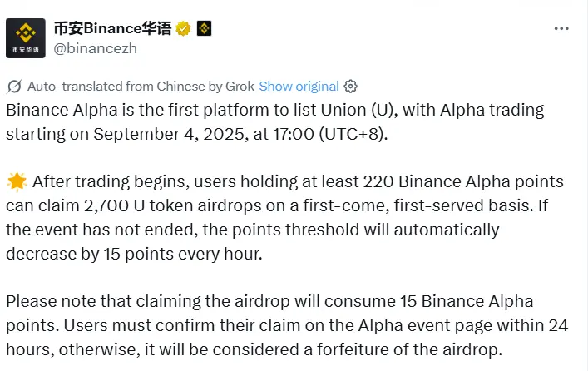
Task: Click the "Please note" paragraph opening
Action: click(x=44, y=300)
